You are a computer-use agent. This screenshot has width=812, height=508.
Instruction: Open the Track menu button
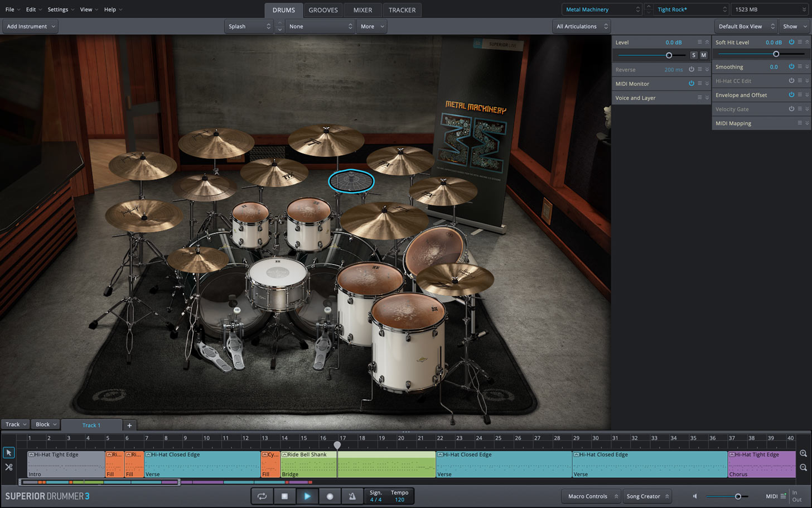point(16,424)
